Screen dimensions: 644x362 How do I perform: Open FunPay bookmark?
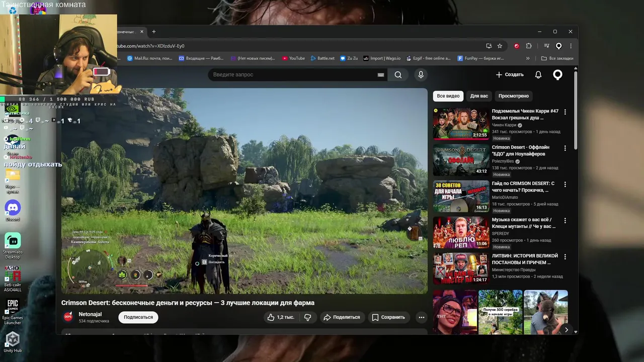[x=480, y=58]
